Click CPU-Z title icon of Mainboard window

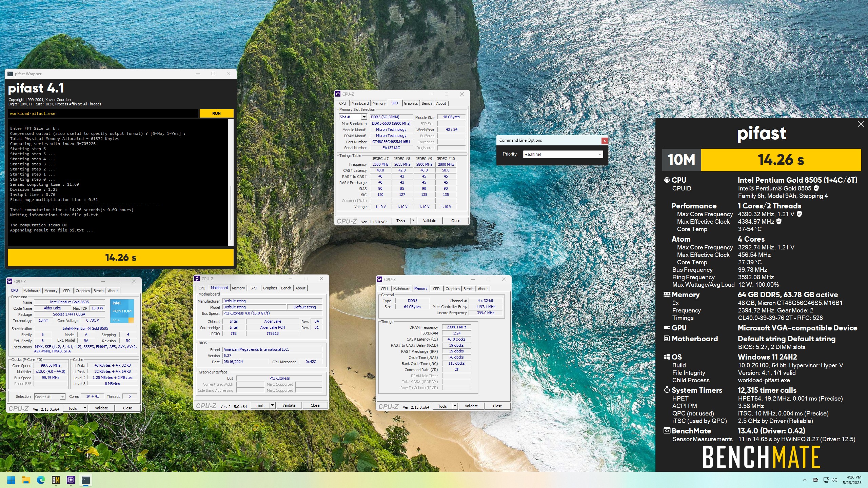[x=197, y=279]
